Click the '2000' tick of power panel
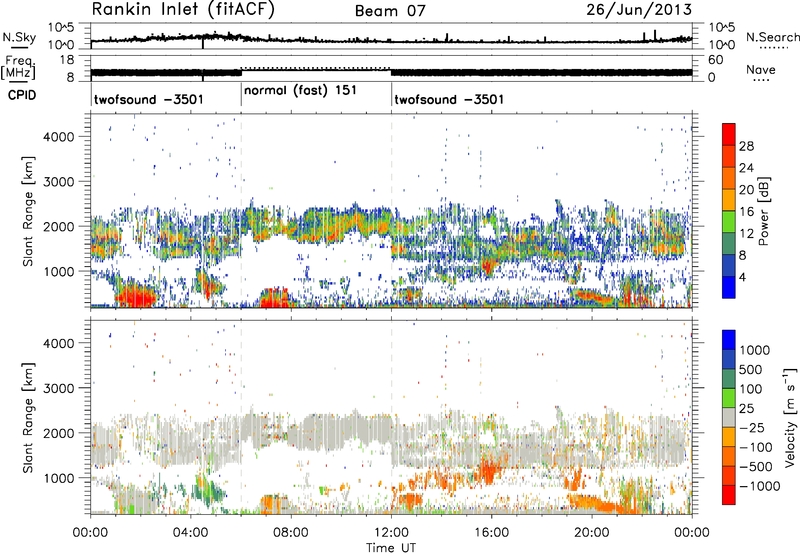This screenshot has width=800, height=554. (58, 226)
